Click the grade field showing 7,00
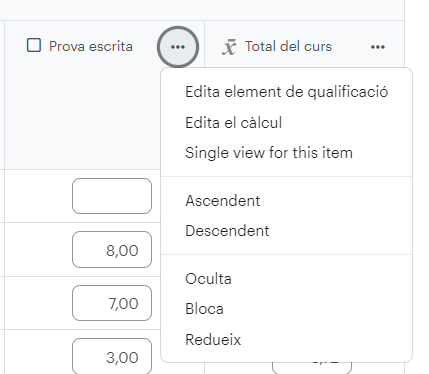The width and height of the screenshot is (429, 374). 112,303
